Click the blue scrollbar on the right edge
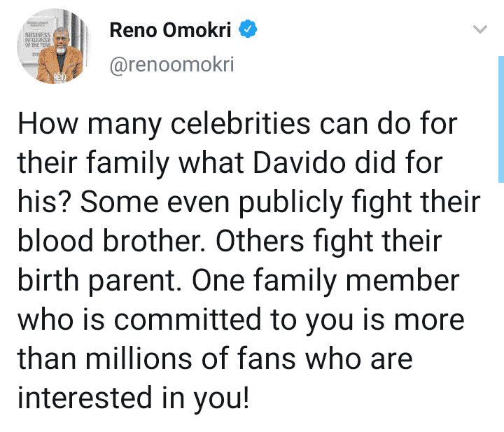 pyautogui.click(x=500, y=119)
